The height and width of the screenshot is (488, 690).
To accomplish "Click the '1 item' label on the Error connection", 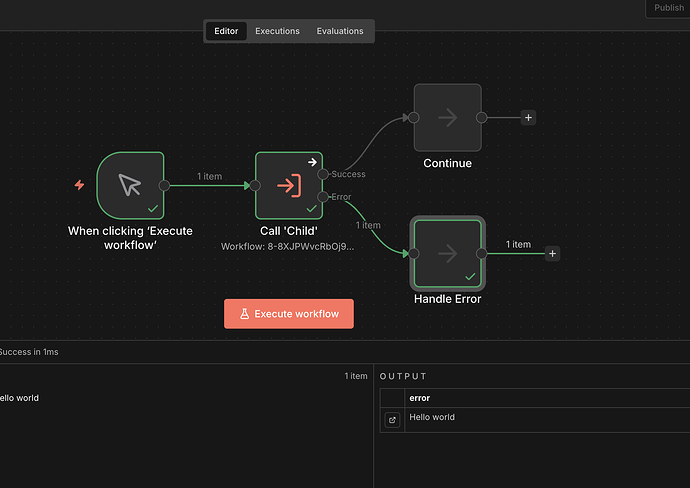I will [368, 225].
